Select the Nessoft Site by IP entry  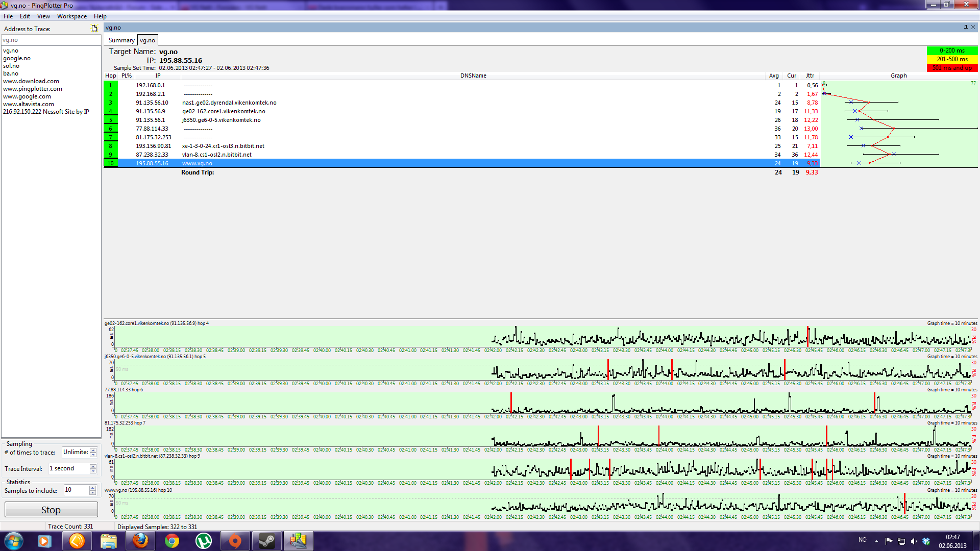[x=46, y=112]
